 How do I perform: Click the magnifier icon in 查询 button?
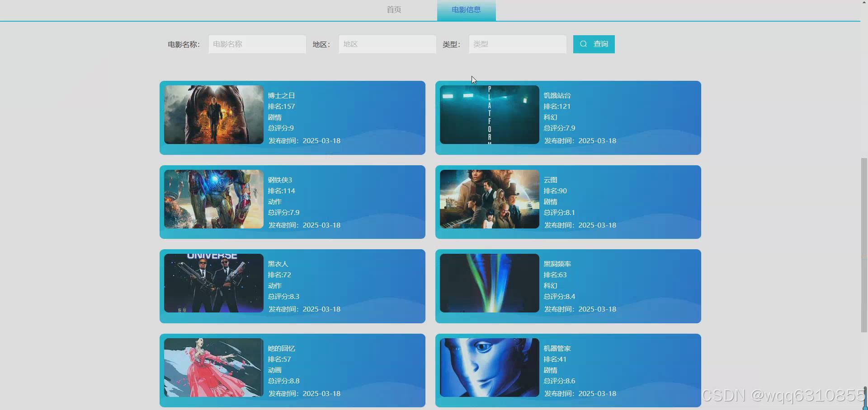583,44
